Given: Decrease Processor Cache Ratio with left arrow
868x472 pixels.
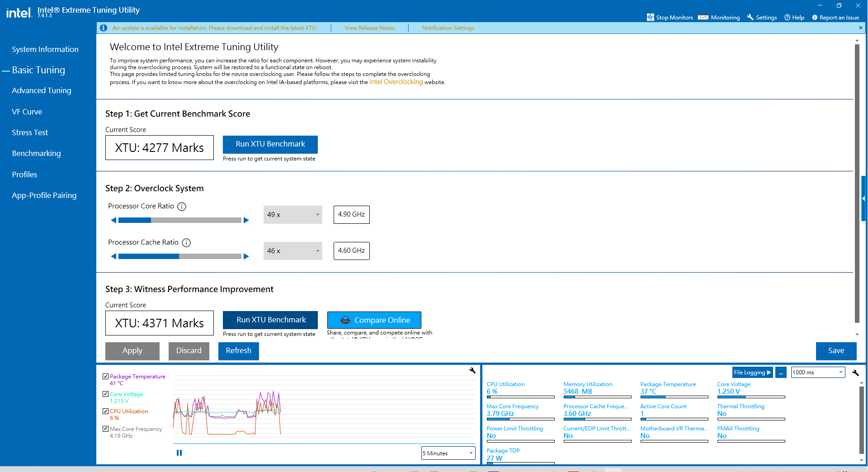Looking at the screenshot, I should pyautogui.click(x=113, y=256).
